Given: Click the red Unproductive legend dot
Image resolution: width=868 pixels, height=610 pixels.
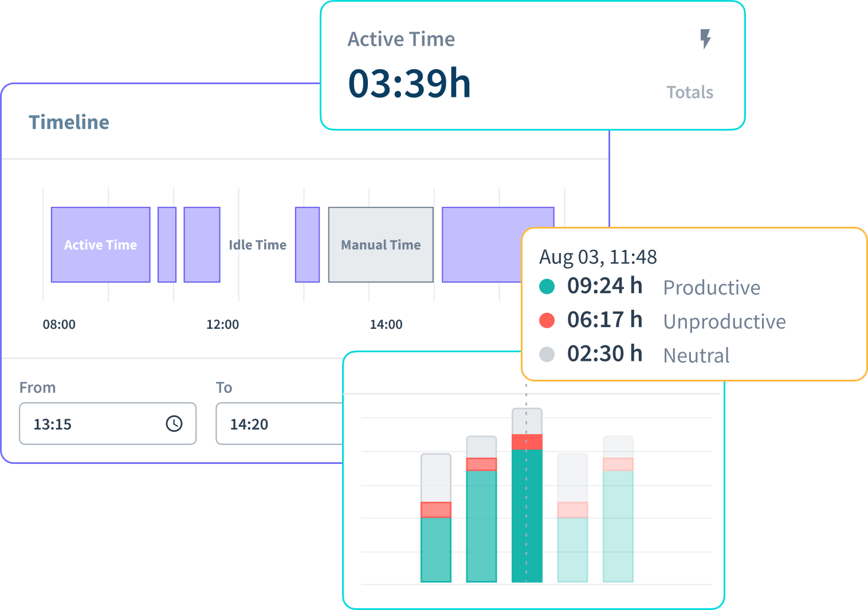Looking at the screenshot, I should [547, 320].
